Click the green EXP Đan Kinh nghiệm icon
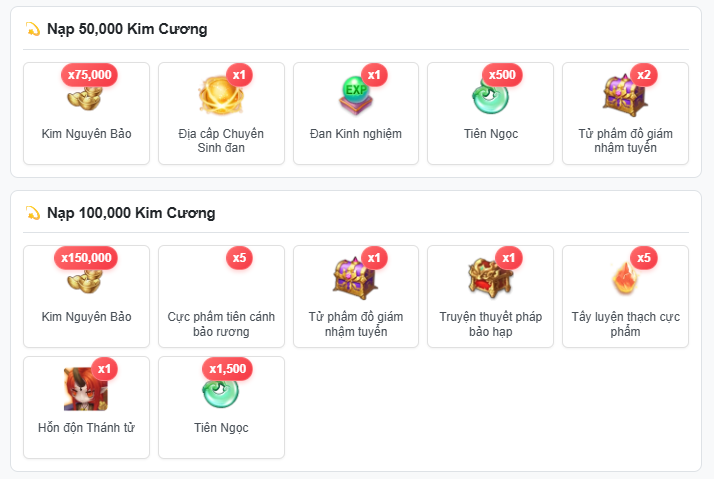Viewport: 714px width, 479px height. tap(356, 95)
